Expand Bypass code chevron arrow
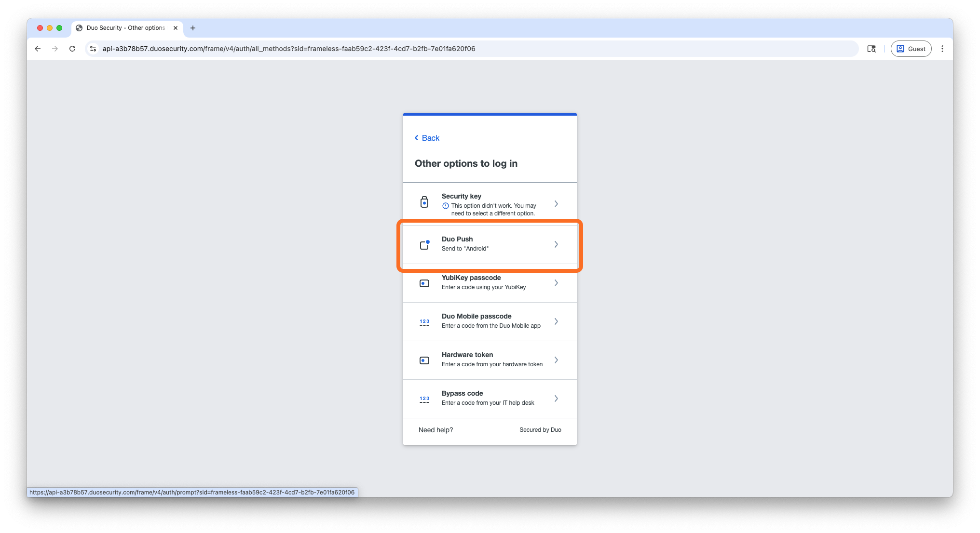Screen dimensions: 980x533 click(556, 399)
